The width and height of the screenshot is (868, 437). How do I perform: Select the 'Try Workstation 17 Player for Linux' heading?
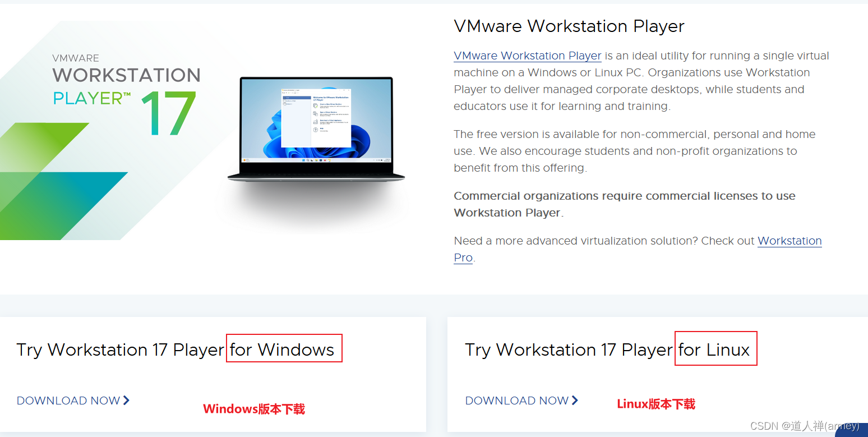607,349
